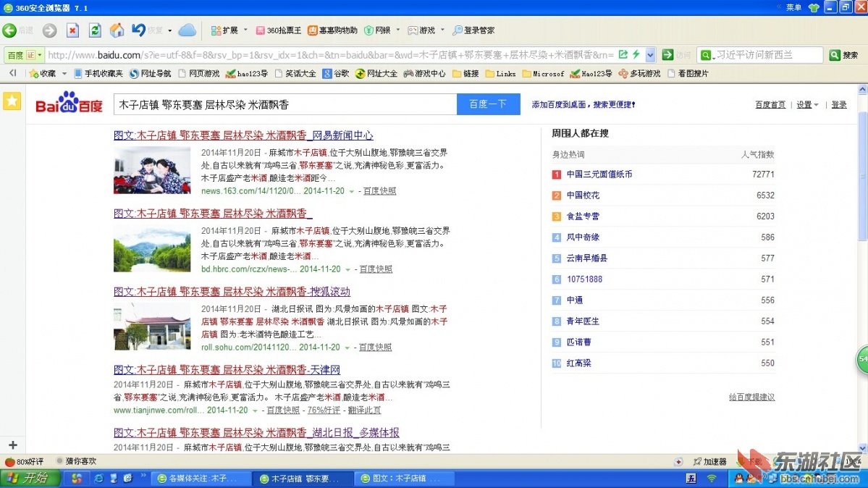
Task: Open the mountain landscape thumbnail
Action: tap(152, 249)
